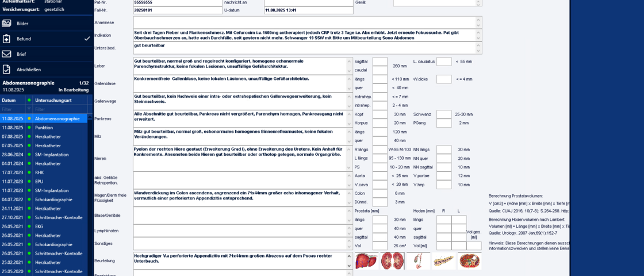
Task: Click the Leber sagittal measurement box
Action: (x=380, y=62)
